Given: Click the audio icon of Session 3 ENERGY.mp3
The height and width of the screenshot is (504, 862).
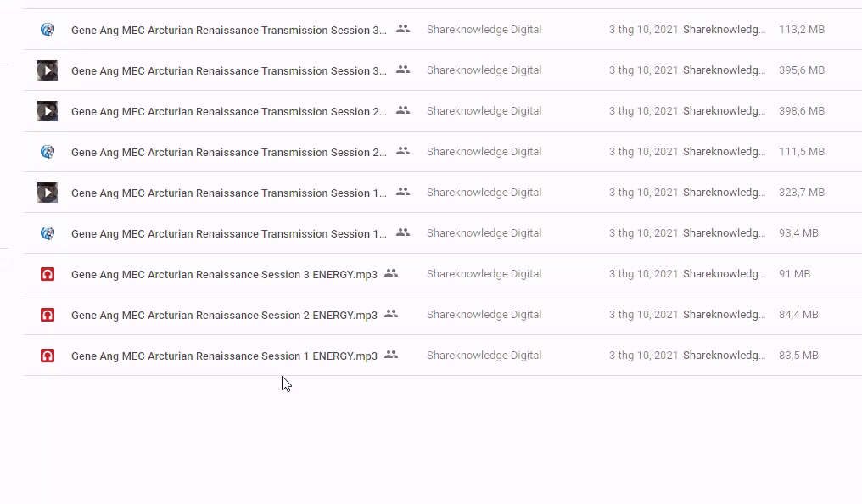Looking at the screenshot, I should pyautogui.click(x=48, y=274).
